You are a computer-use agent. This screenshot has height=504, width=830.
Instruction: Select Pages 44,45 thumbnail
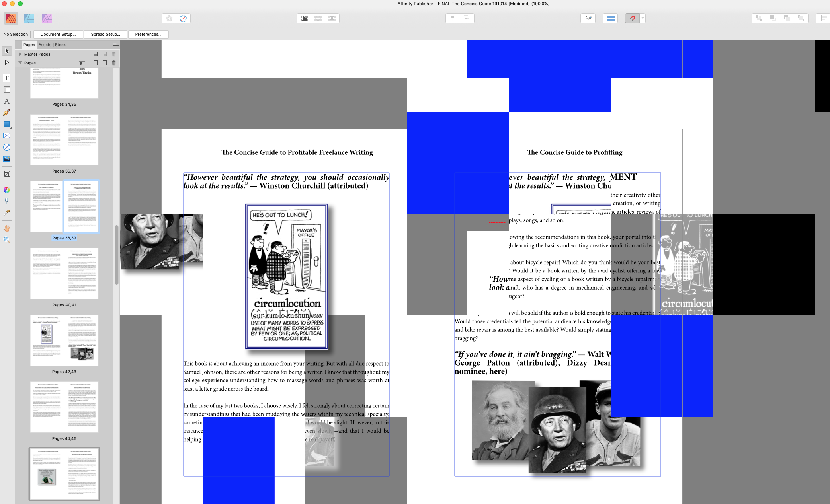[x=64, y=407]
